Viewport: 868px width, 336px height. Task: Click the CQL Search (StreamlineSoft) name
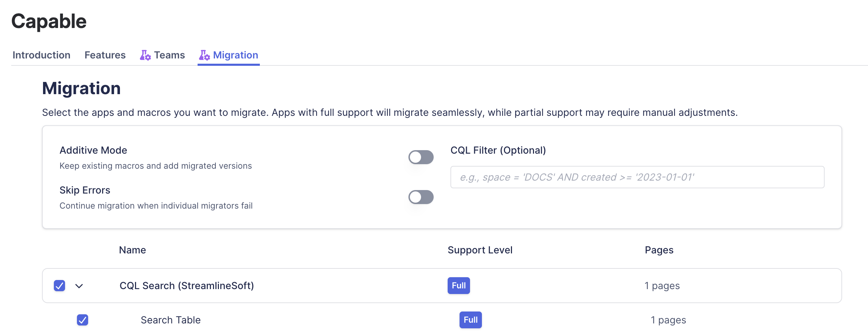[x=186, y=286]
